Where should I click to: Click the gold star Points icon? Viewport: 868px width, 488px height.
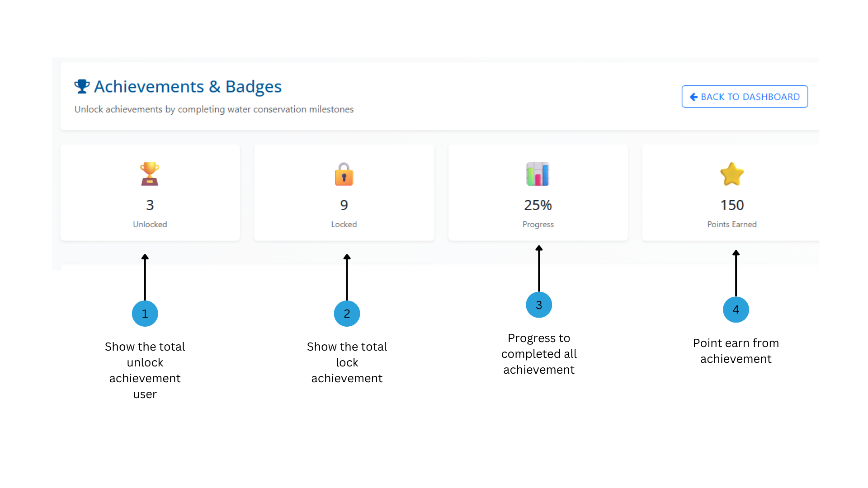[732, 174]
